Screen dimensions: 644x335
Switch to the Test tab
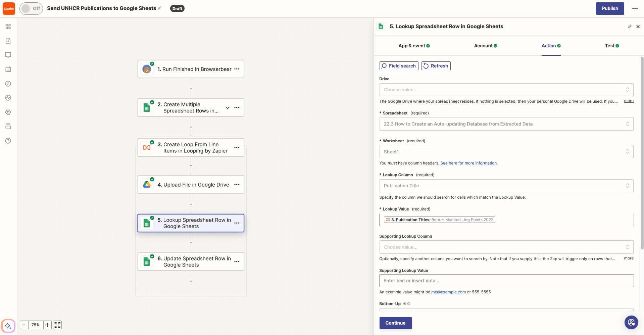point(612,46)
